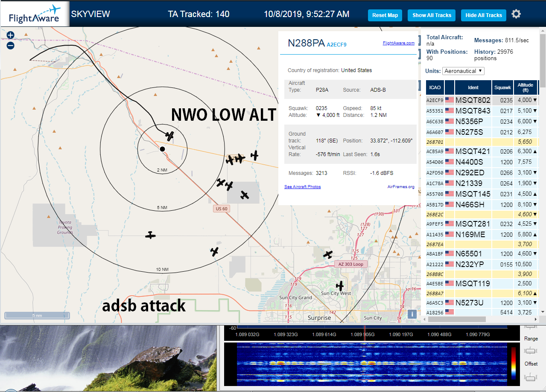
Task: Open the map info 'i' button
Action: pos(412,314)
